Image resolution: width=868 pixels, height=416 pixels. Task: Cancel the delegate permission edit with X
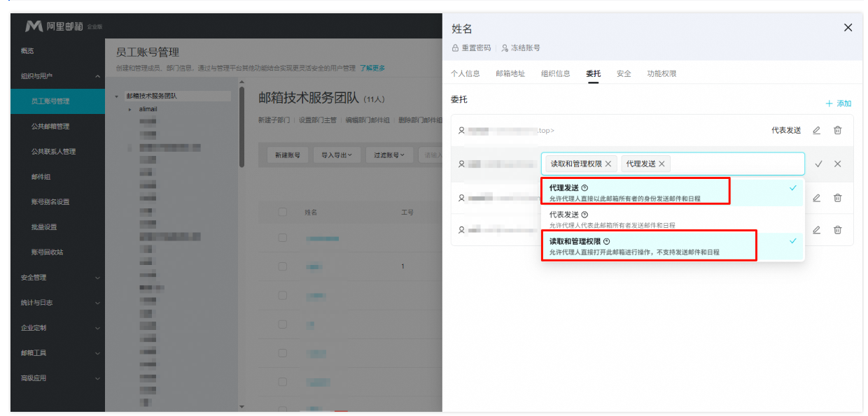pyautogui.click(x=838, y=164)
